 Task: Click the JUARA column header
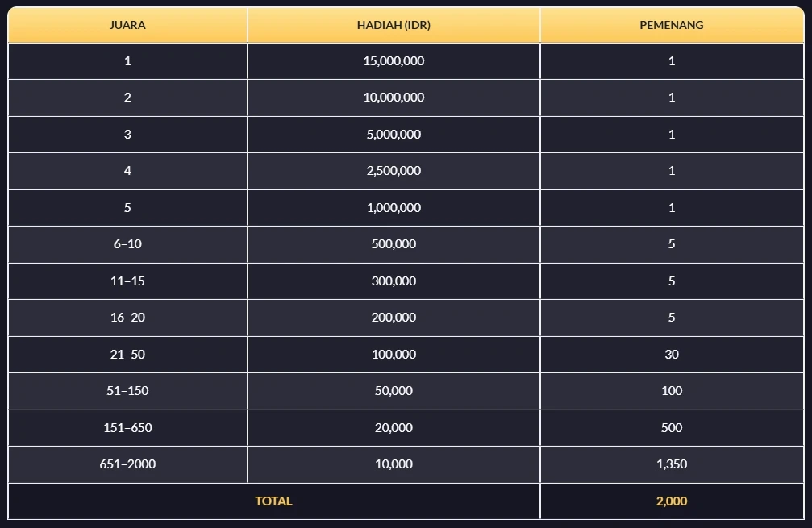point(127,25)
